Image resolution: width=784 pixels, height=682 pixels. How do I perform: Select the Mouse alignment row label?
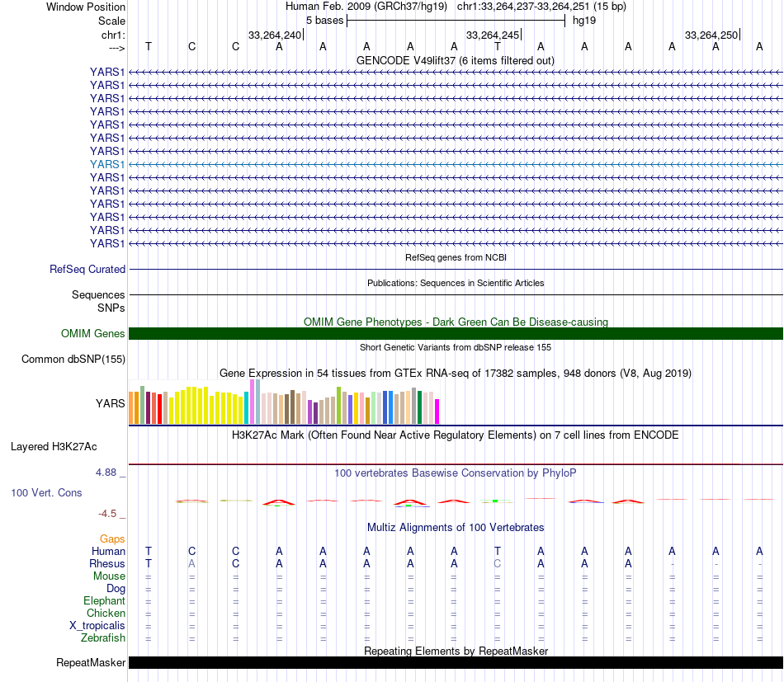click(109, 576)
